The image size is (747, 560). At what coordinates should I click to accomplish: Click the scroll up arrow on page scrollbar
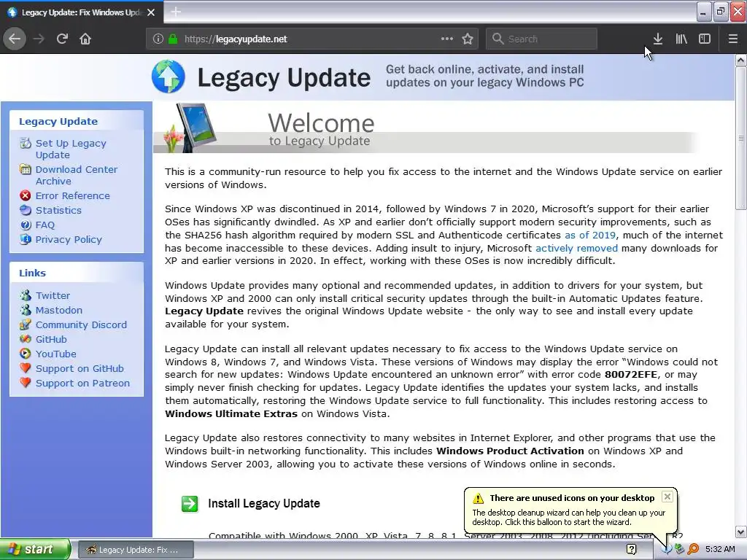pos(740,61)
